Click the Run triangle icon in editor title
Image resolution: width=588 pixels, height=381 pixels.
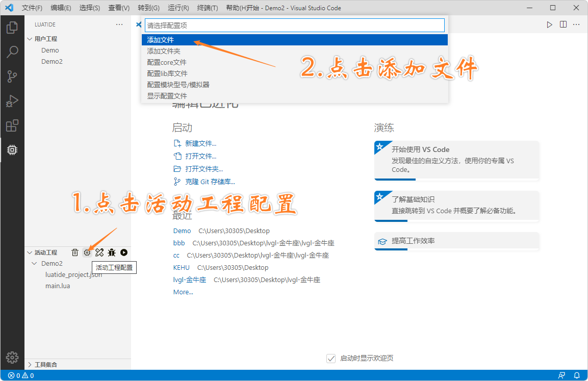[549, 24]
